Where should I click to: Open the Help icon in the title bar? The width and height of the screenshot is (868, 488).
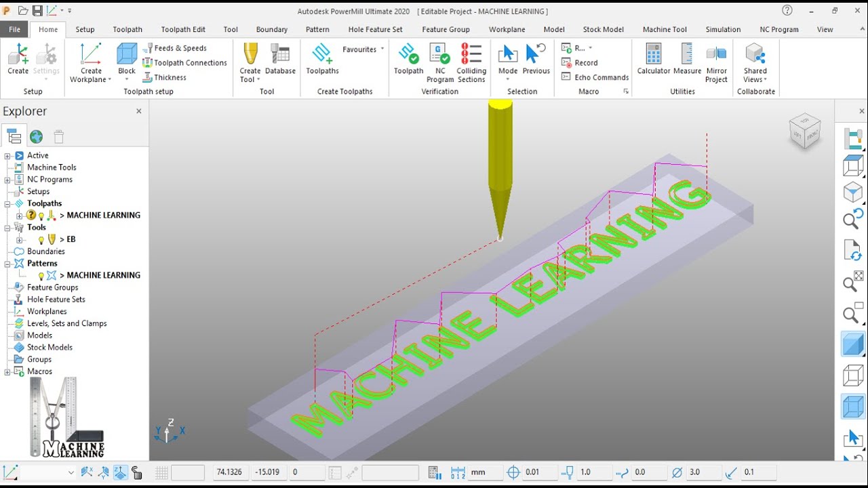(787, 10)
